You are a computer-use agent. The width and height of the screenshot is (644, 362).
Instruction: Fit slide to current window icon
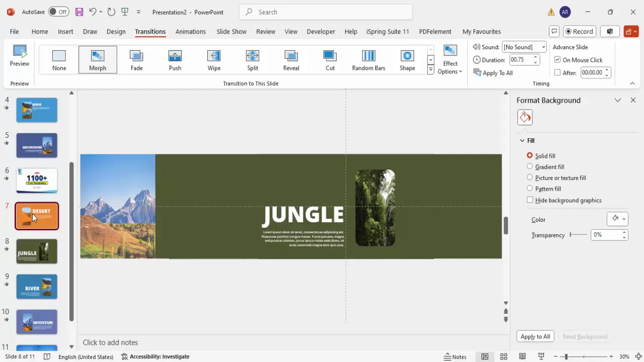[638, 356]
